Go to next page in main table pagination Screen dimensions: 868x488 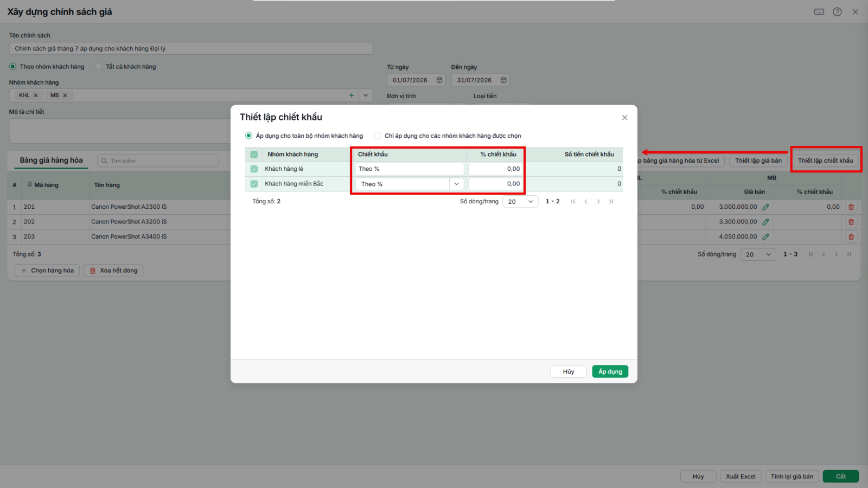tap(836, 254)
